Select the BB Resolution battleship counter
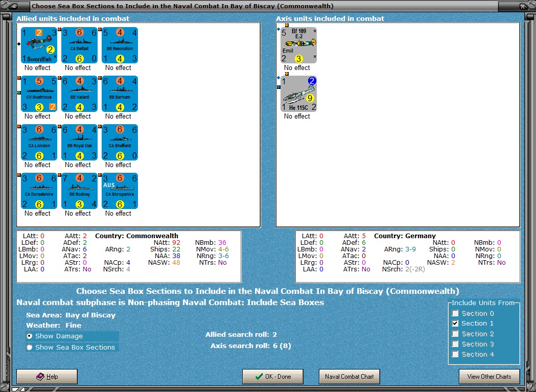Screen dimensions: 536x392 click(x=120, y=45)
